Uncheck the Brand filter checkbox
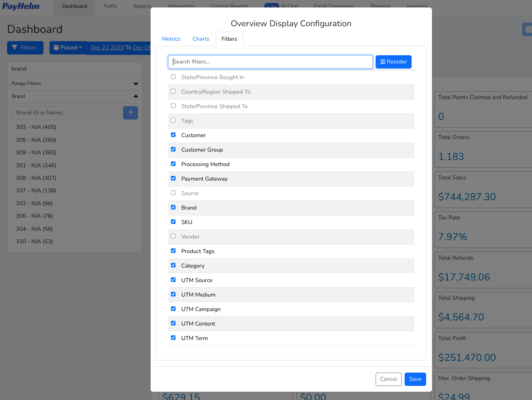Viewport: 532px width, 400px height. click(x=173, y=207)
